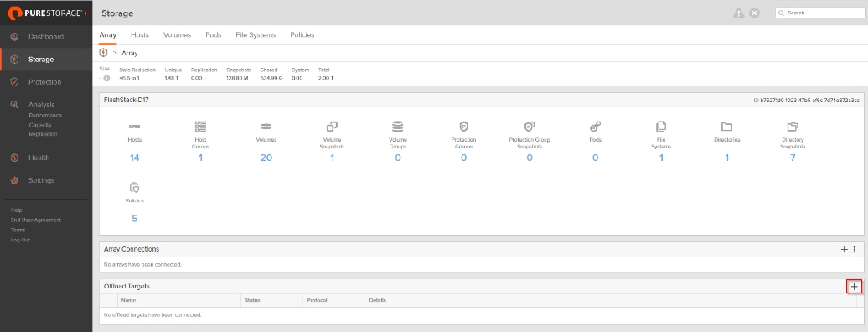This screenshot has height=332, width=868.
Task: Click the Health heartbeat icon
Action: (x=15, y=158)
